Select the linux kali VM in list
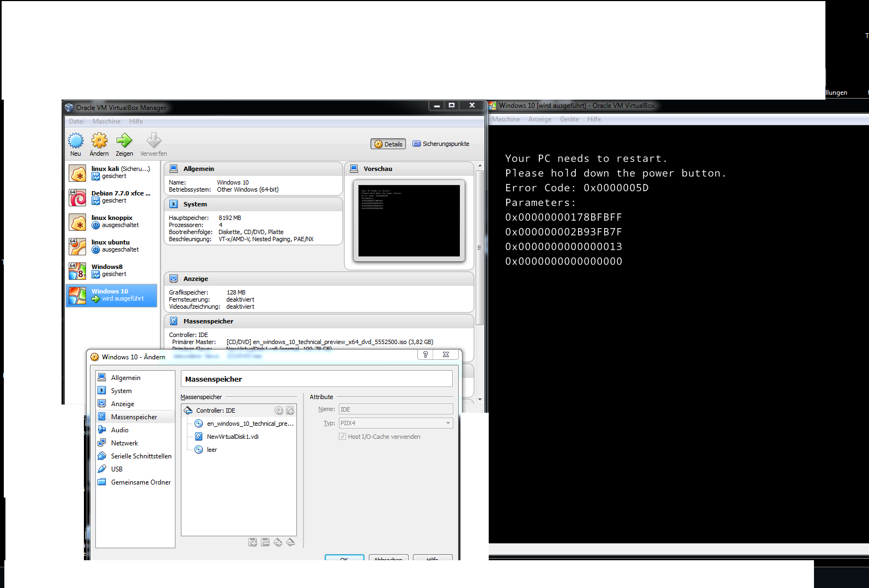This screenshot has height=588, width=869. point(112,173)
